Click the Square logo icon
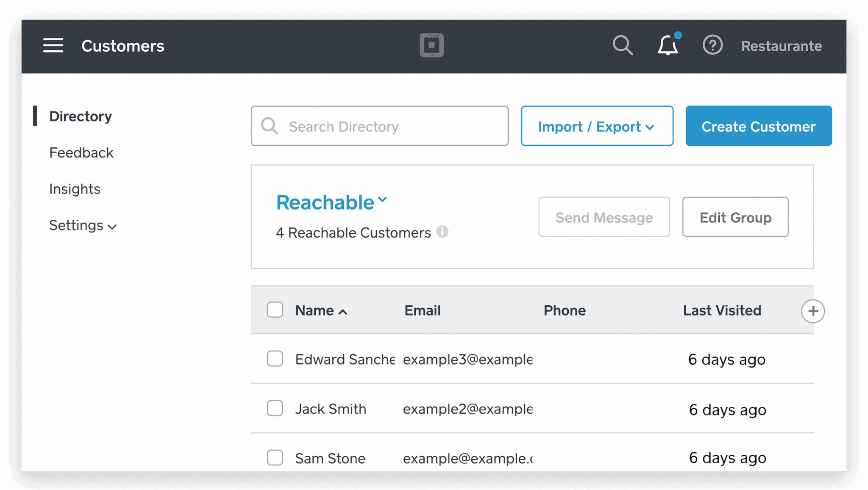The image size is (868, 490). [431, 45]
